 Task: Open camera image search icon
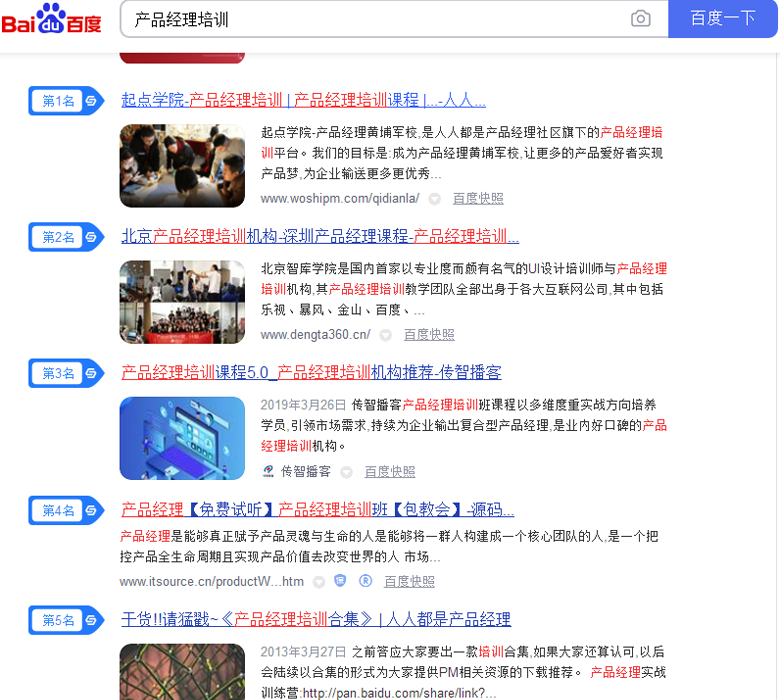[640, 19]
